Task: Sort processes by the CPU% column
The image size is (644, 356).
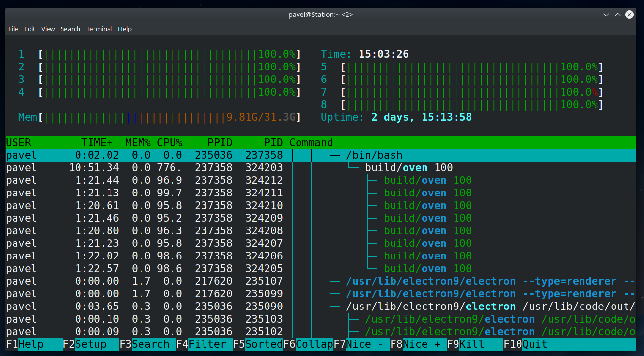Action: [x=171, y=142]
